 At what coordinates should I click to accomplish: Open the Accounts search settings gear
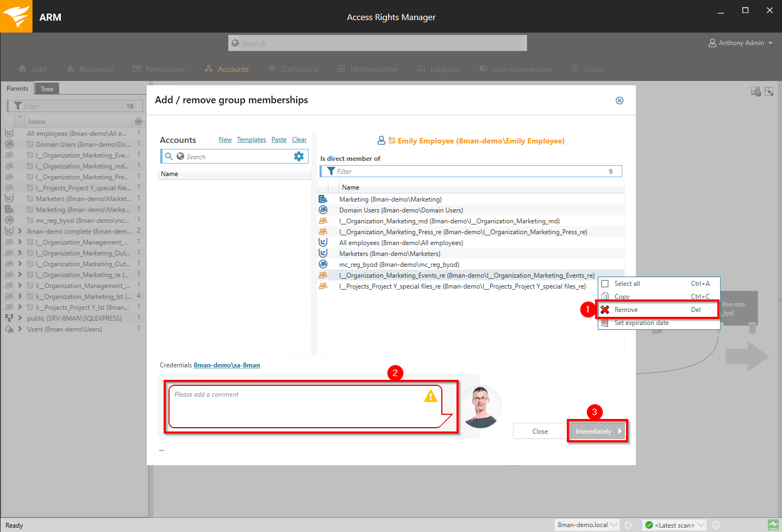298,157
